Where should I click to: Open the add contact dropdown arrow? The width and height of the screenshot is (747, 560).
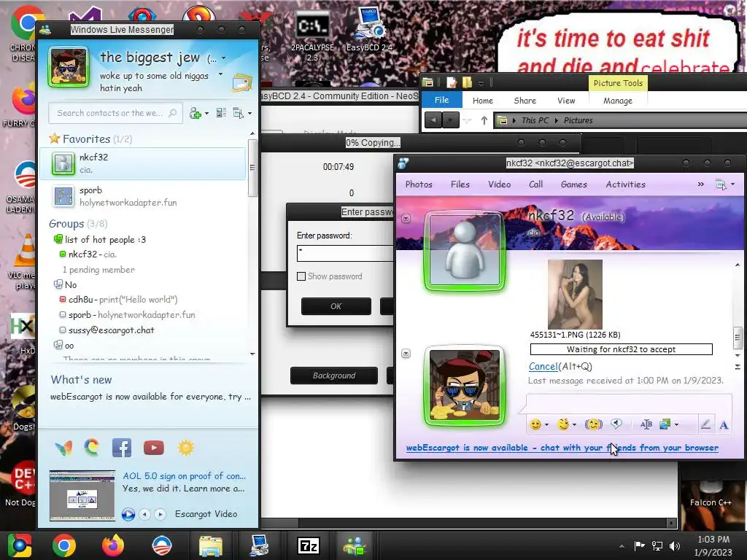(x=206, y=113)
